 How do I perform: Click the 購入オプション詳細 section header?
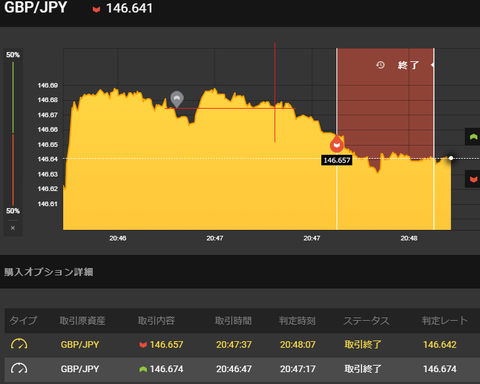[49, 272]
